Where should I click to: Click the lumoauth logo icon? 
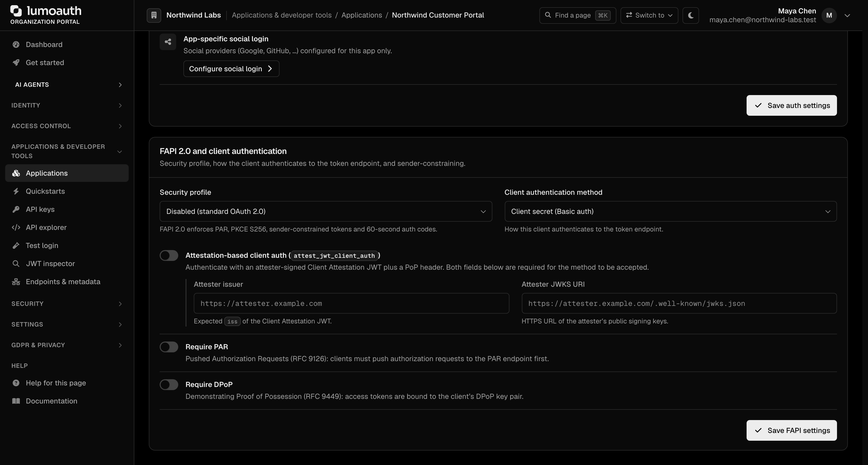(x=16, y=11)
